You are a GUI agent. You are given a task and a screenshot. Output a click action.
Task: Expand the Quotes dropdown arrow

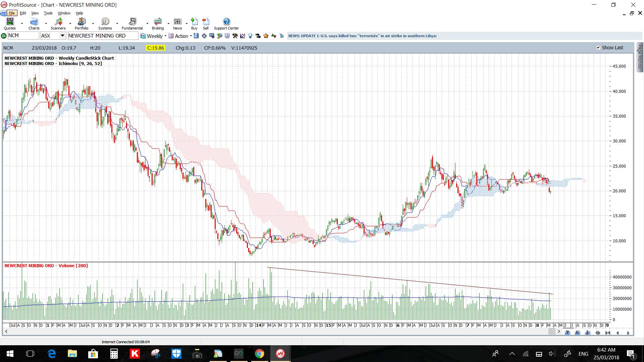(x=22, y=24)
